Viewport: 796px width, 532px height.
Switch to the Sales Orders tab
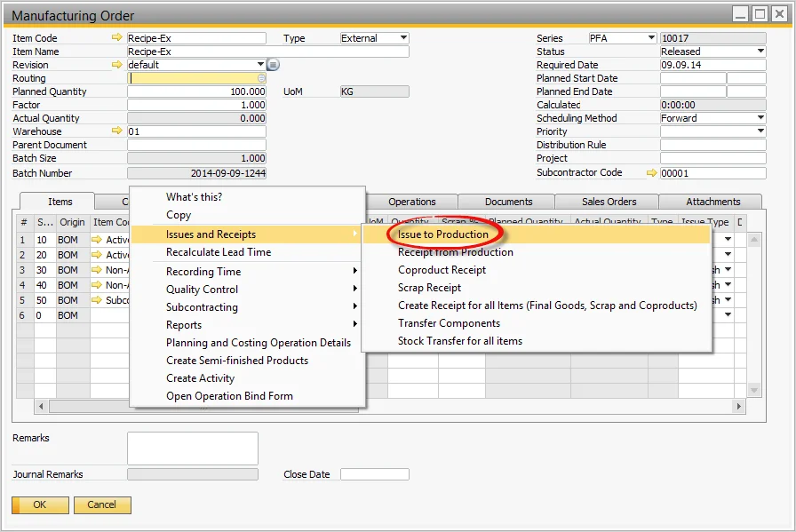pos(609,202)
